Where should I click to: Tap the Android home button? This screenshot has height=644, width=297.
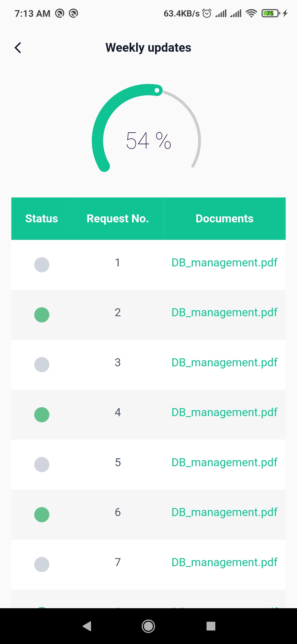tap(148, 626)
